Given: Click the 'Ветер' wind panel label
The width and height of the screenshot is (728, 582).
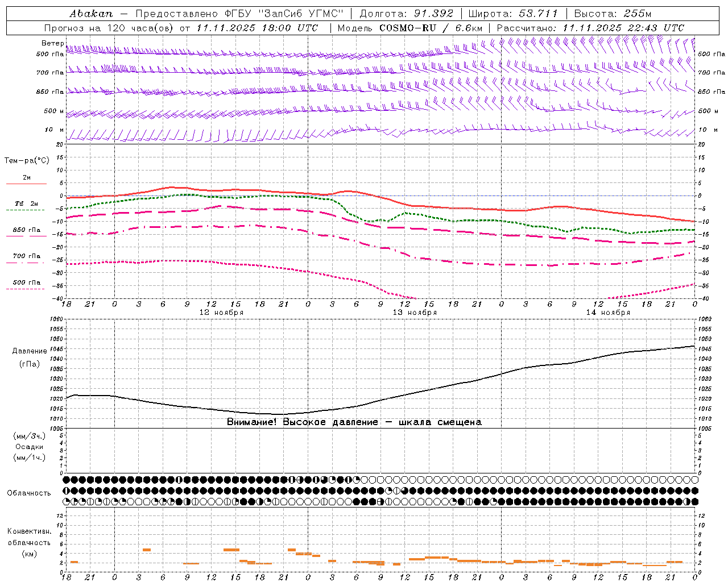Looking at the screenshot, I should click(52, 43).
